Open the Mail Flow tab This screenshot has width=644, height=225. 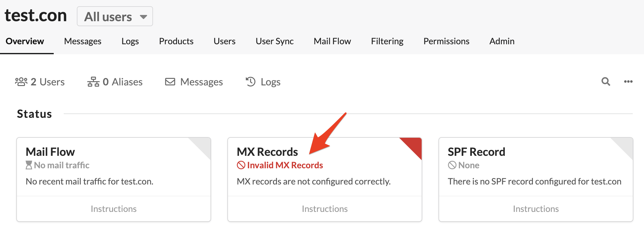coord(332,41)
